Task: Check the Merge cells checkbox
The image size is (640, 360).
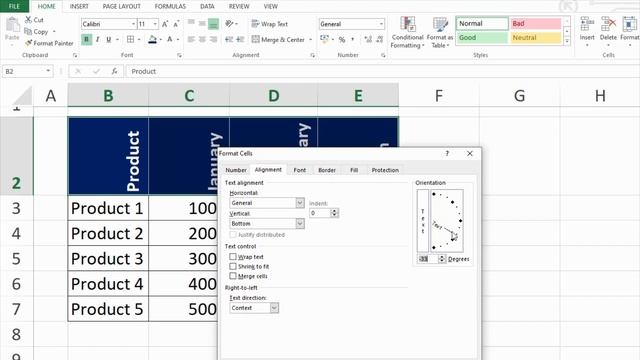Action: [x=233, y=276]
